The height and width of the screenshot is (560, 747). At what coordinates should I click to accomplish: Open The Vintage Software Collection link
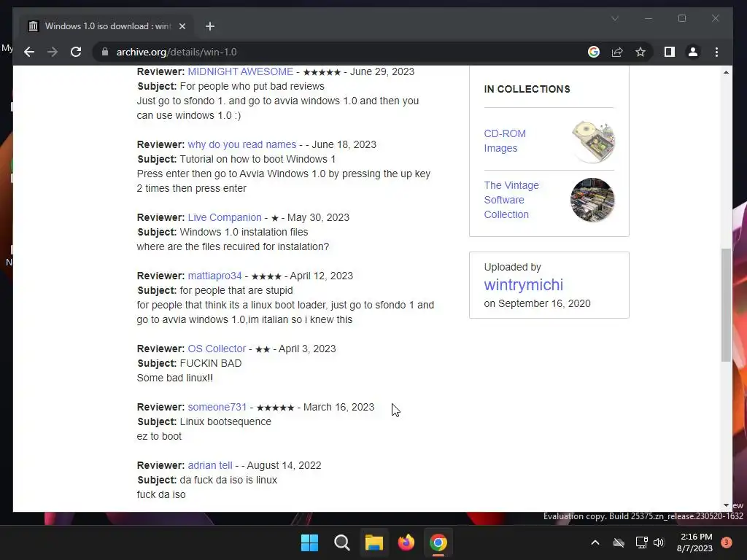click(x=511, y=200)
